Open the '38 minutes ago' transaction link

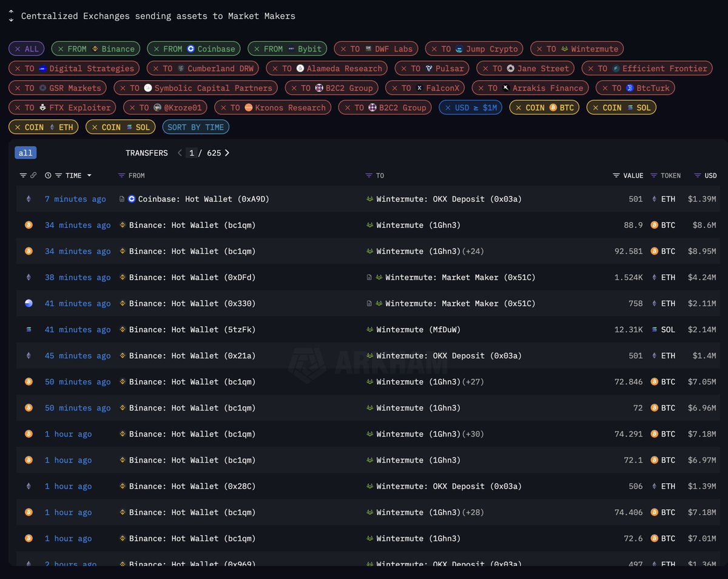click(78, 277)
